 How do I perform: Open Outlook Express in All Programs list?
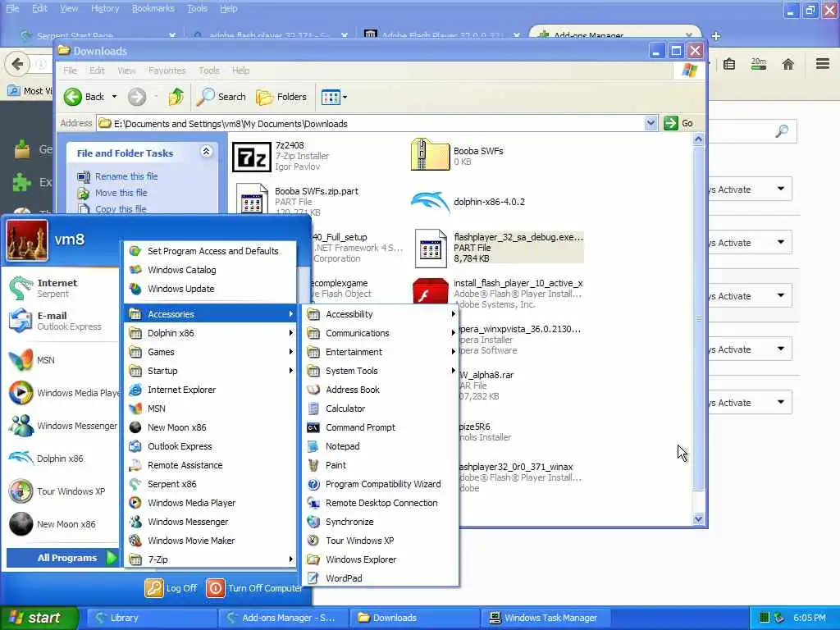[x=211, y=445]
